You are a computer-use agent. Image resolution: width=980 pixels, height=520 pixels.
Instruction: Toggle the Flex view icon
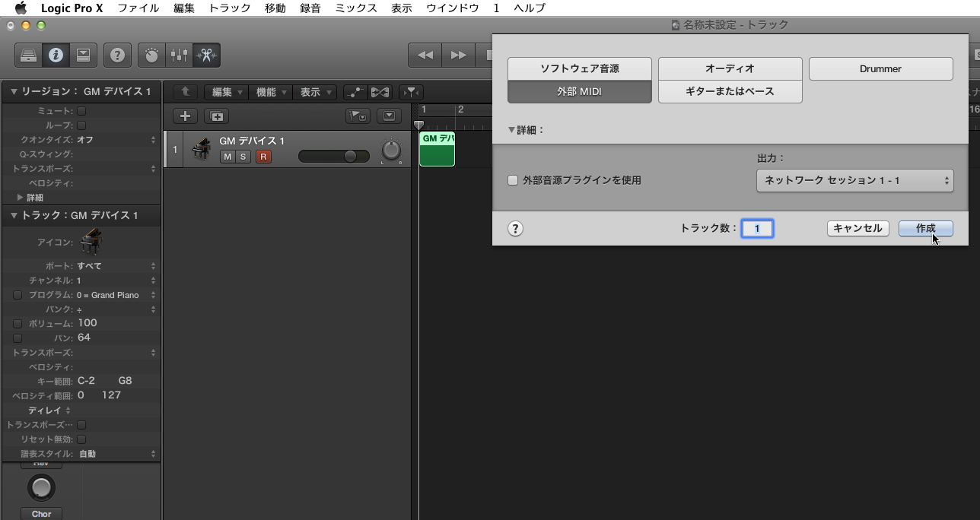point(380,92)
